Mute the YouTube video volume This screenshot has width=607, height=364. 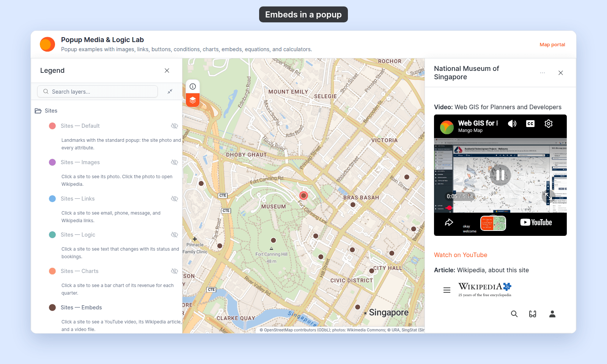(512, 124)
